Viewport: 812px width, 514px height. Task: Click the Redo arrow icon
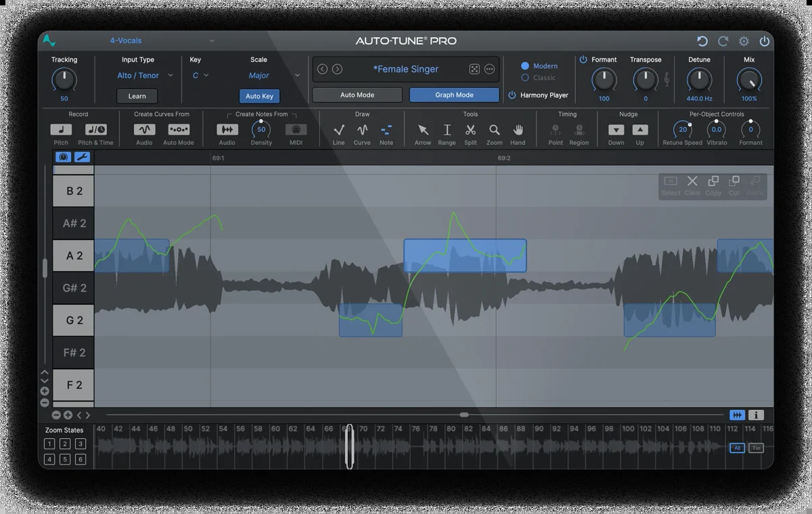point(723,41)
